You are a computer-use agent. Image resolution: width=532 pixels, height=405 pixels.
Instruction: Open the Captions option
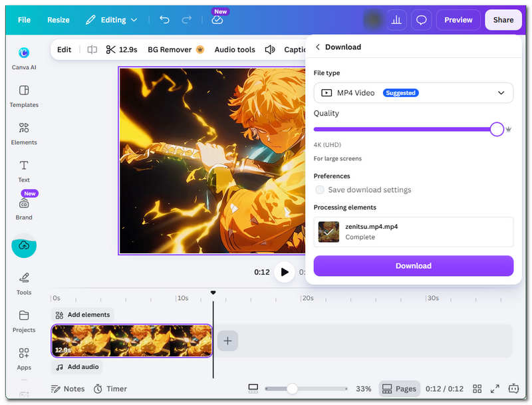295,50
